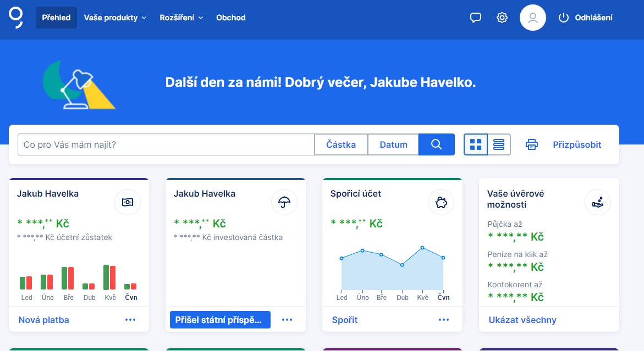Click the banknote icon on first Jakub Havelka card
The image size is (644, 351).
[x=128, y=202]
